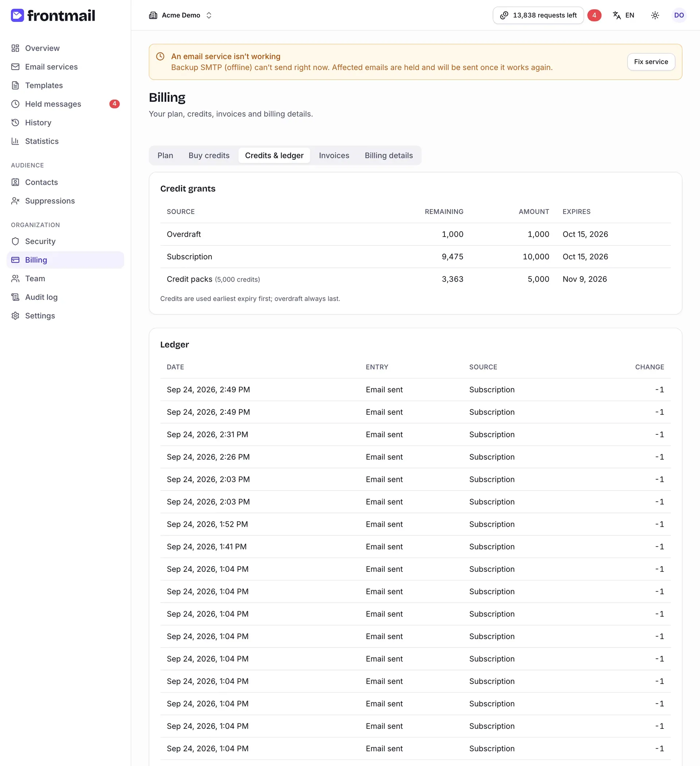This screenshot has height=766, width=700.
Task: Switch to the Buy credits tab
Action: pyautogui.click(x=209, y=156)
